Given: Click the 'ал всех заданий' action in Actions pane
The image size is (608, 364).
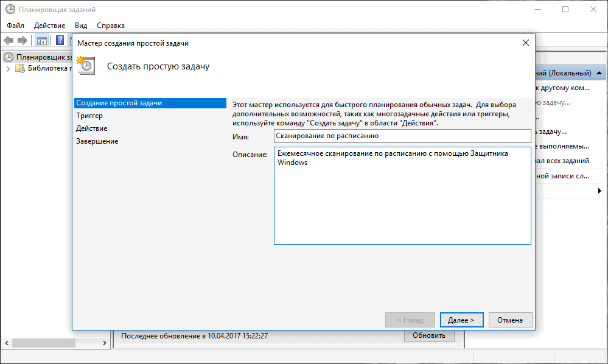Looking at the screenshot, I should click(x=562, y=161).
